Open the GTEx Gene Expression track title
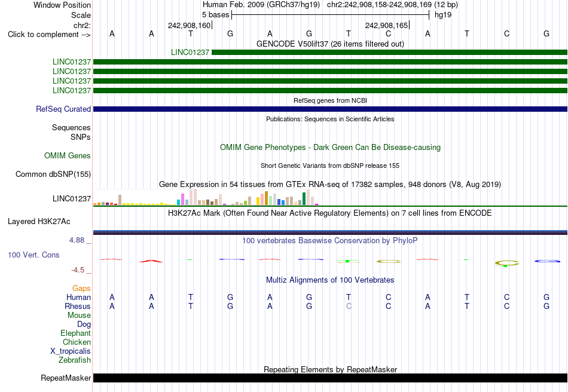Screen dimensions: 568x392 coord(330,184)
